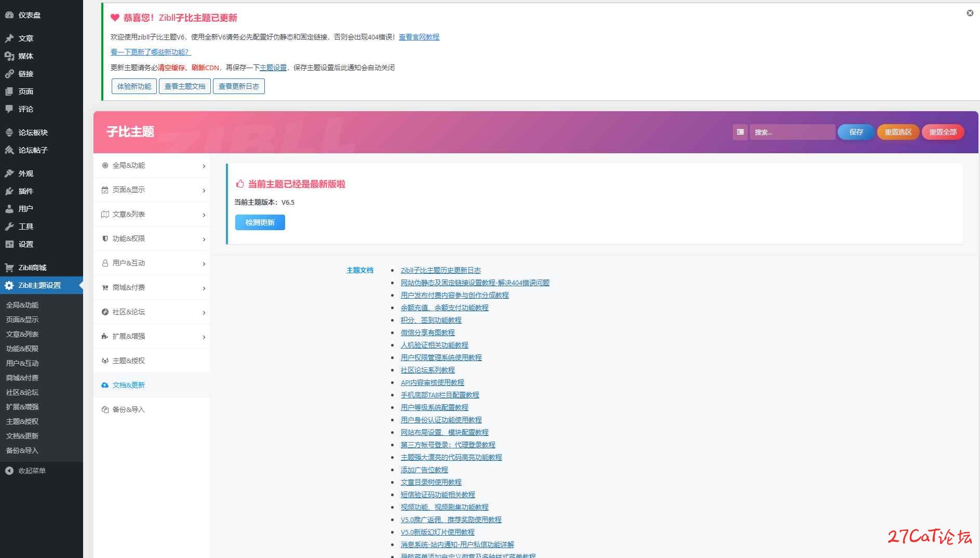Dismiss the update notice with close icon

[x=970, y=13]
